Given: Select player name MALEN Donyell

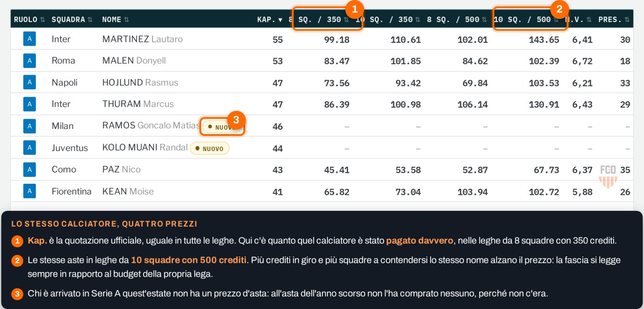Looking at the screenshot, I should (134, 61).
